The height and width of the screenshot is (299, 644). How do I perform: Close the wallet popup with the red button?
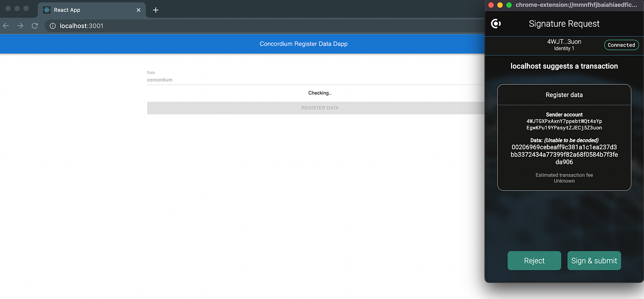[x=491, y=5]
